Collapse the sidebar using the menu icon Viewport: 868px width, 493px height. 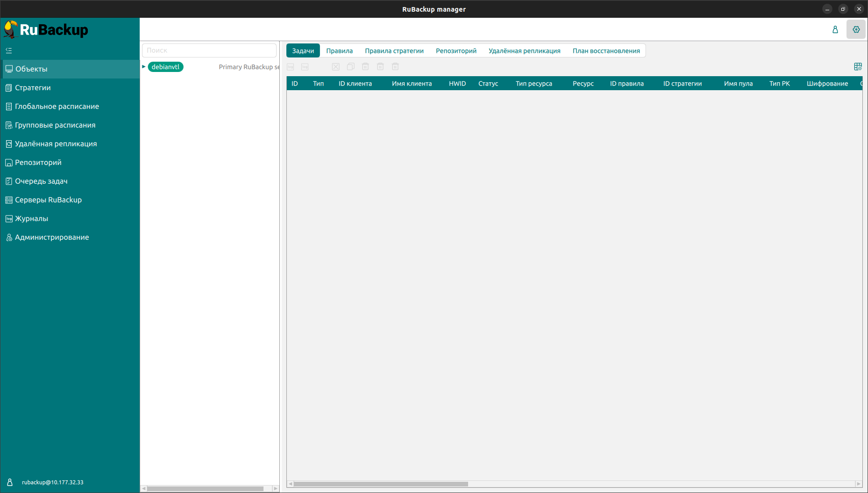click(x=9, y=50)
